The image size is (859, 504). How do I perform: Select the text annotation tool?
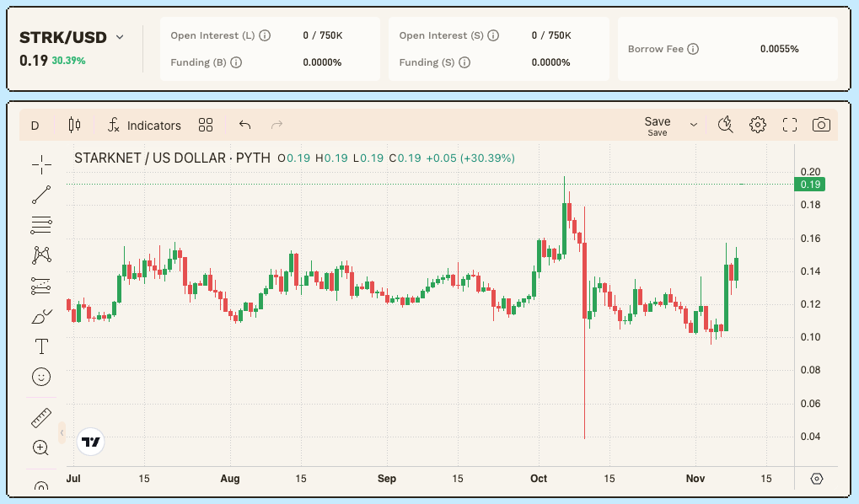(41, 346)
